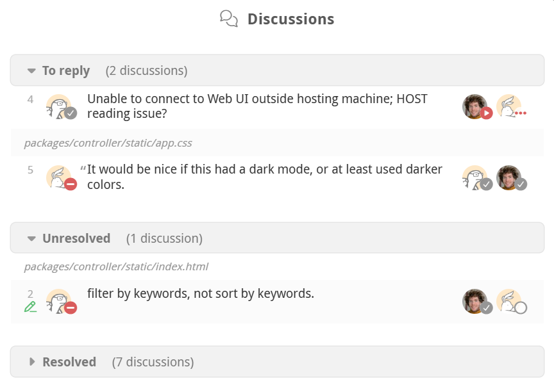The width and height of the screenshot is (554, 392).
Task: Open the dark mode discussion
Action: tap(265, 177)
